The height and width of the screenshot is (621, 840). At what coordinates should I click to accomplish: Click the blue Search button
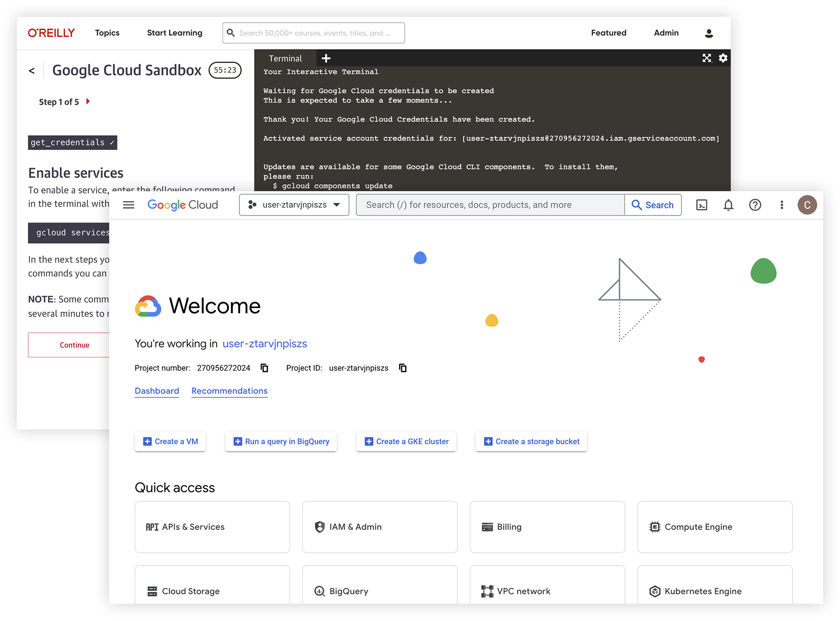pyautogui.click(x=653, y=205)
